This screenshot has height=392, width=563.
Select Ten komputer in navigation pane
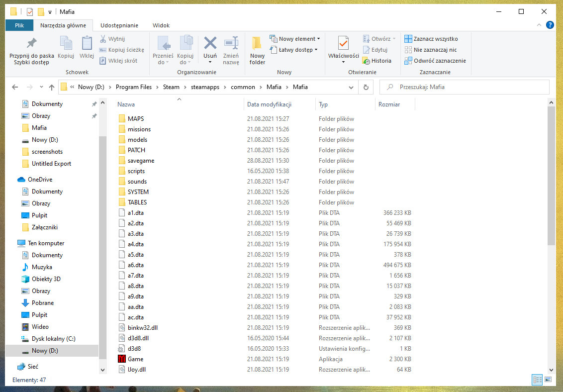[46, 243]
